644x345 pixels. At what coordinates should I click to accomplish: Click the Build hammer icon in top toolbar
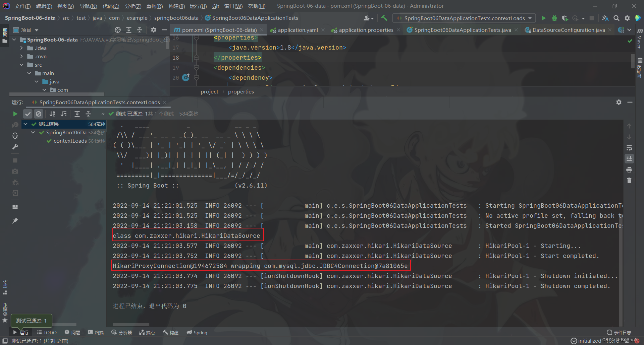click(384, 18)
